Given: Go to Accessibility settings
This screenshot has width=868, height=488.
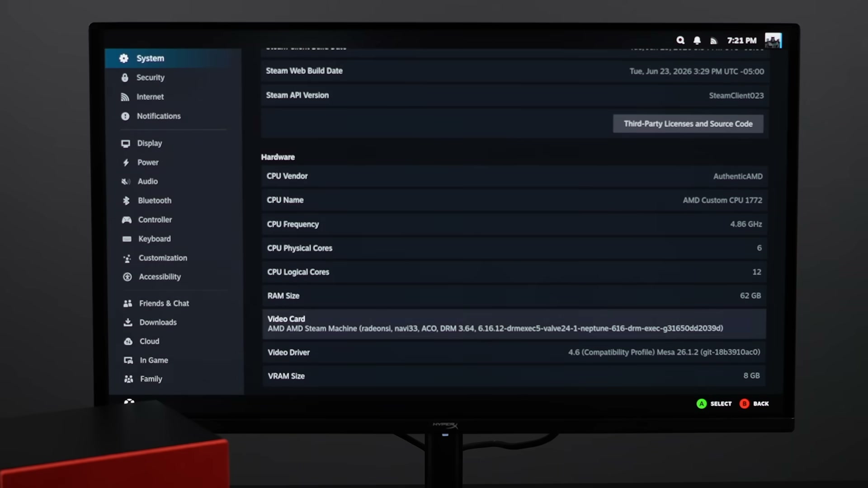Looking at the screenshot, I should (x=175, y=277).
